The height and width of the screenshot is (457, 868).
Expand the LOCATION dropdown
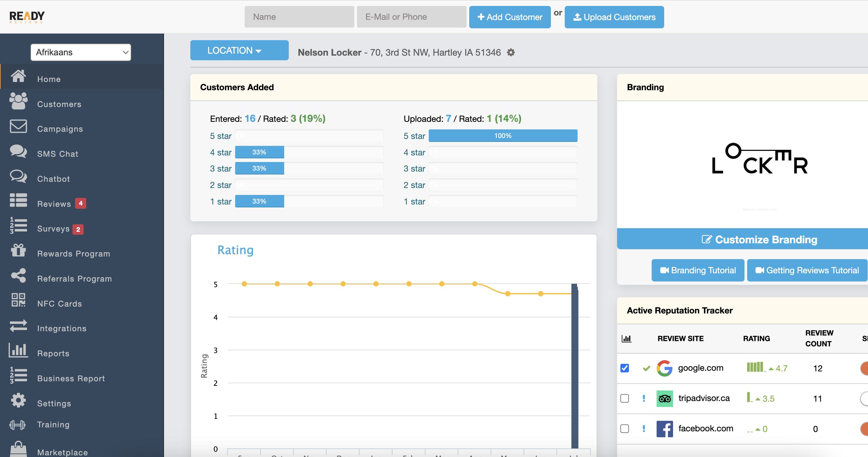pos(239,50)
